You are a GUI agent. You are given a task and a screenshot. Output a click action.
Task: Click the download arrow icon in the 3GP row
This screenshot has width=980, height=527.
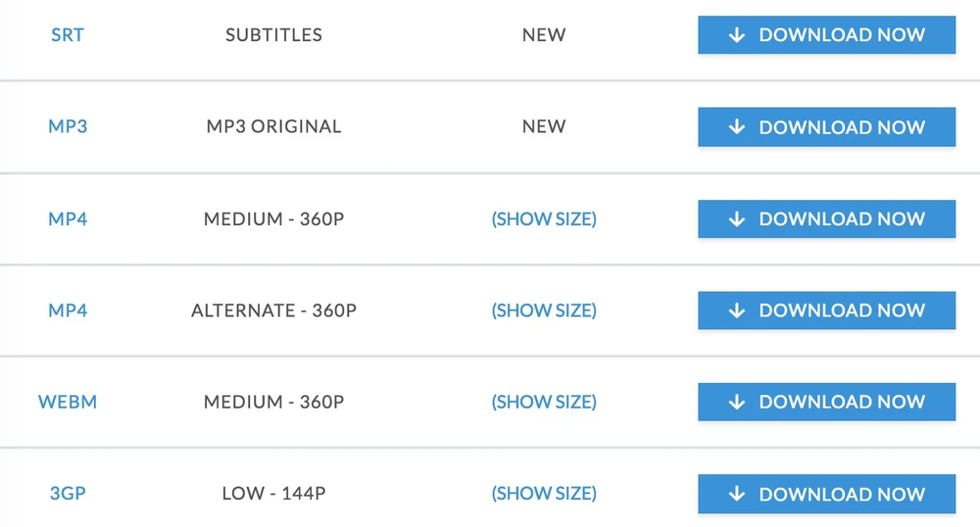pos(737,495)
